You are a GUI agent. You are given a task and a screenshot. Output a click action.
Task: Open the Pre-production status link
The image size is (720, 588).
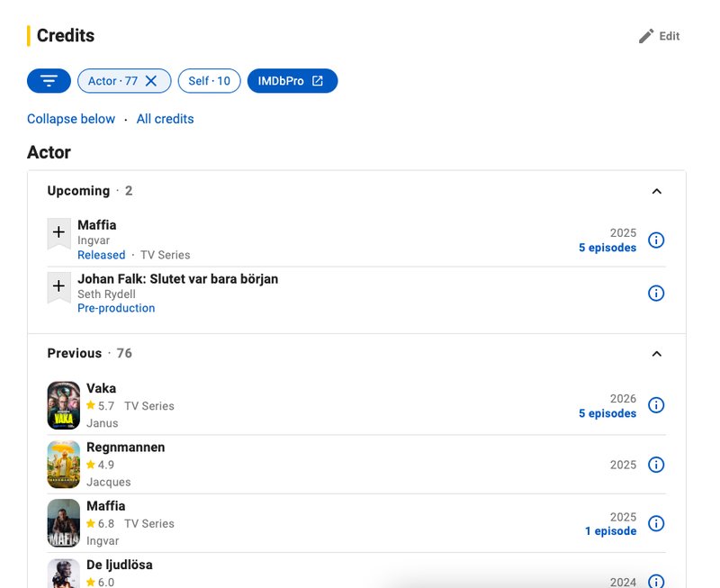click(x=116, y=308)
